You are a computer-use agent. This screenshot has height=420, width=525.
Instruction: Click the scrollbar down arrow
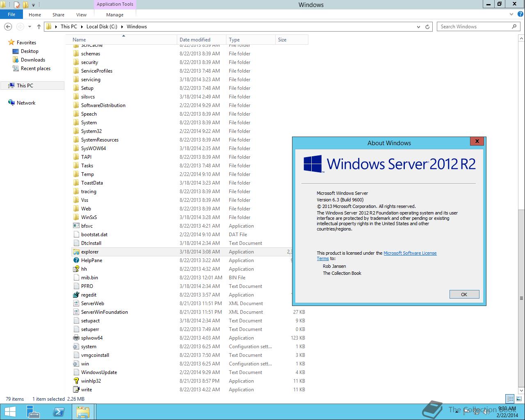coord(521,390)
